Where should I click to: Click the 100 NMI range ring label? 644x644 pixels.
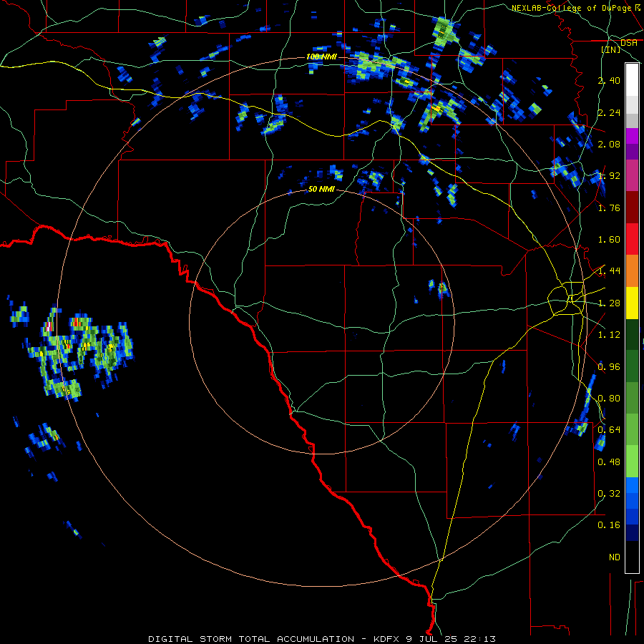(321, 57)
